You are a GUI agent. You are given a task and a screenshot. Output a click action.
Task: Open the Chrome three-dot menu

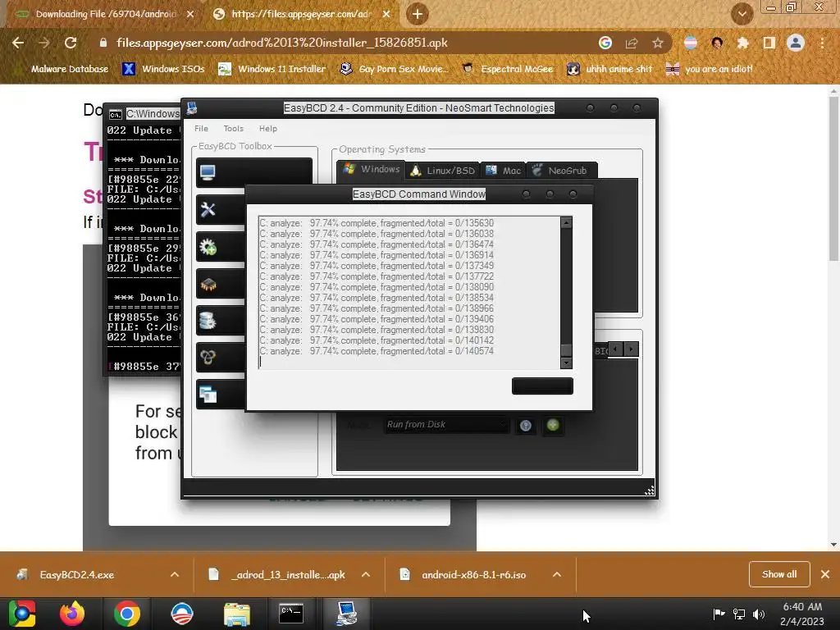coord(822,43)
